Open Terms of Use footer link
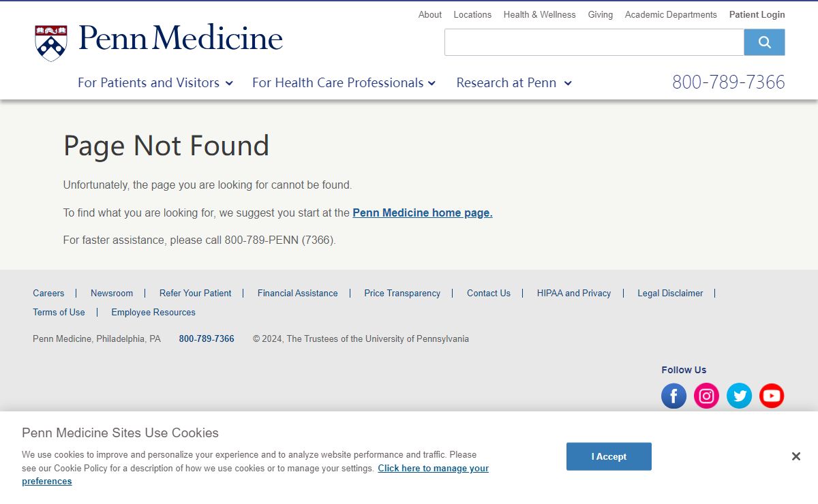The image size is (818, 504). pos(59,312)
